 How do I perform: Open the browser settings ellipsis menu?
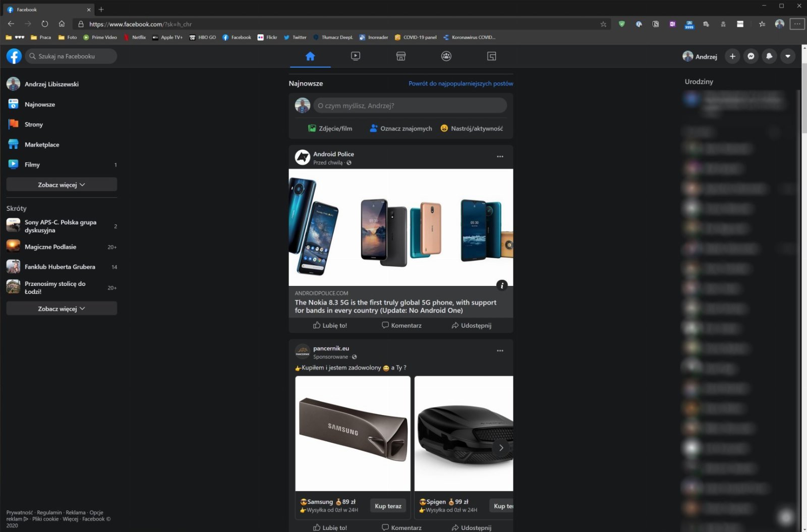pyautogui.click(x=797, y=24)
